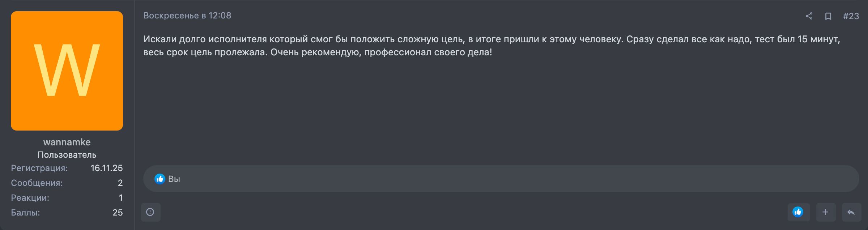Toggle your thumbs-up reaction off
868x230 pixels.
coord(799,212)
